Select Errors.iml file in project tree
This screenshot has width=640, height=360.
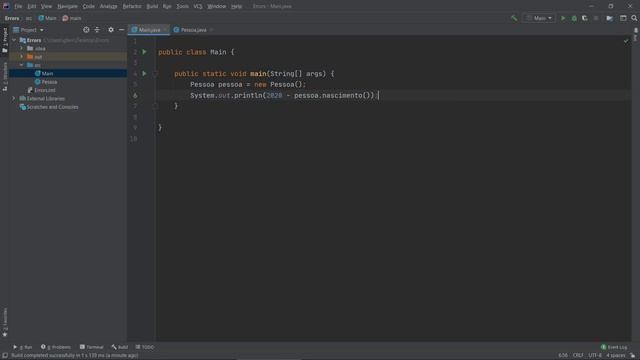(41, 90)
